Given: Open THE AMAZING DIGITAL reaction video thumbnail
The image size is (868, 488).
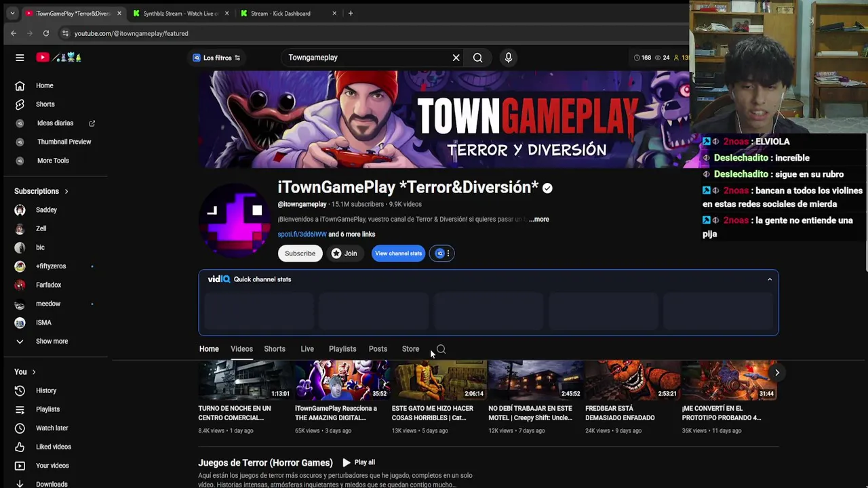Looking at the screenshot, I should click(342, 381).
